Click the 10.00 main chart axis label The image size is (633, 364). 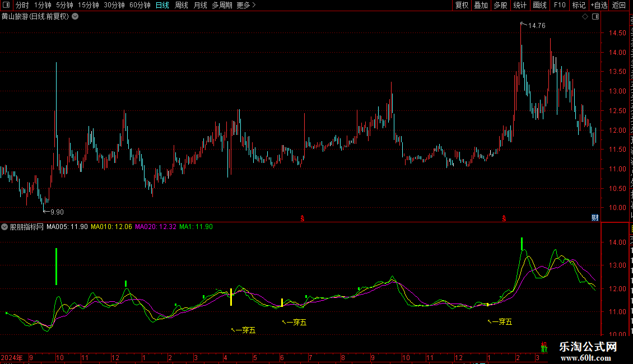click(617, 208)
